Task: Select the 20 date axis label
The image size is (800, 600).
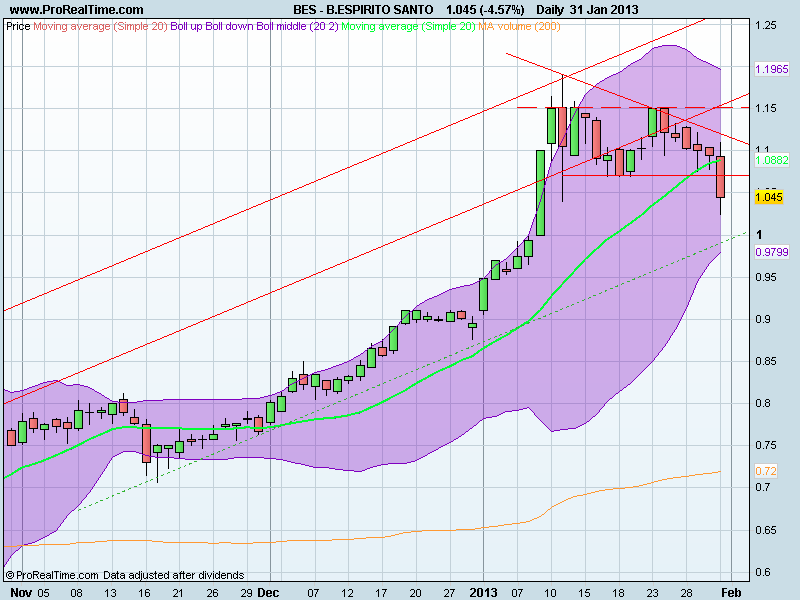Action: coord(415,592)
